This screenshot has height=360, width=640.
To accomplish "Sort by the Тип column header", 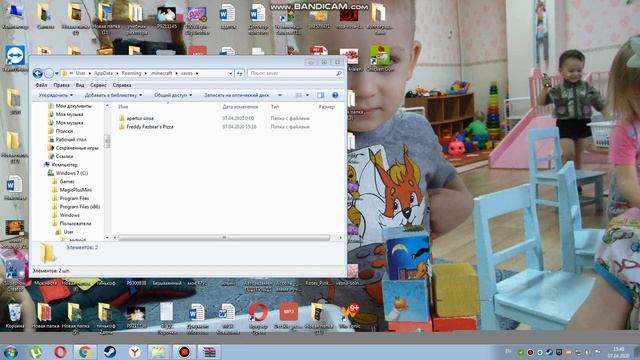I will [x=275, y=107].
